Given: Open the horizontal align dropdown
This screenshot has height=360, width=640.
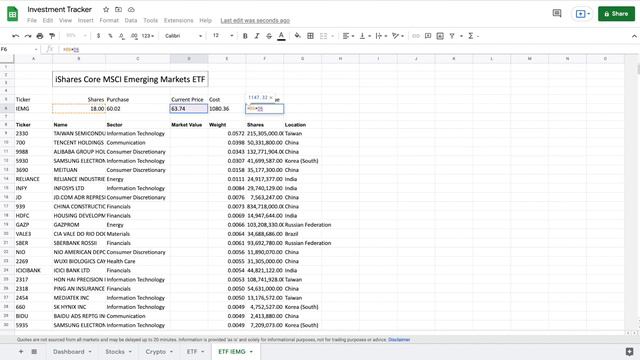Looking at the screenshot, I should 348,36.
